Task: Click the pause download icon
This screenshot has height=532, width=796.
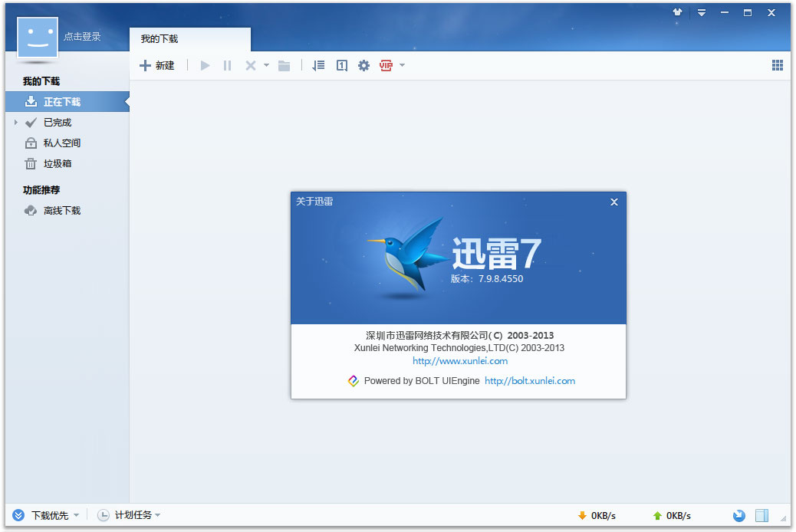Action: coord(227,65)
